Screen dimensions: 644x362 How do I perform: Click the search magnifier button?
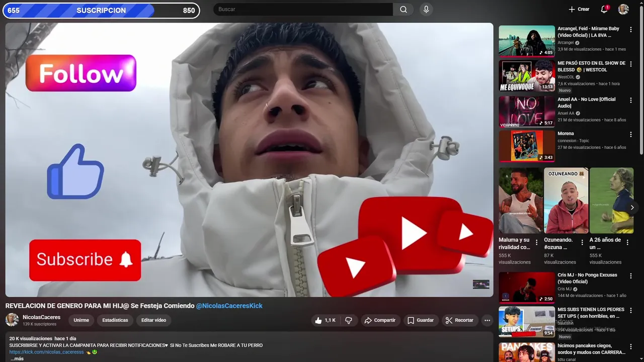tap(404, 10)
